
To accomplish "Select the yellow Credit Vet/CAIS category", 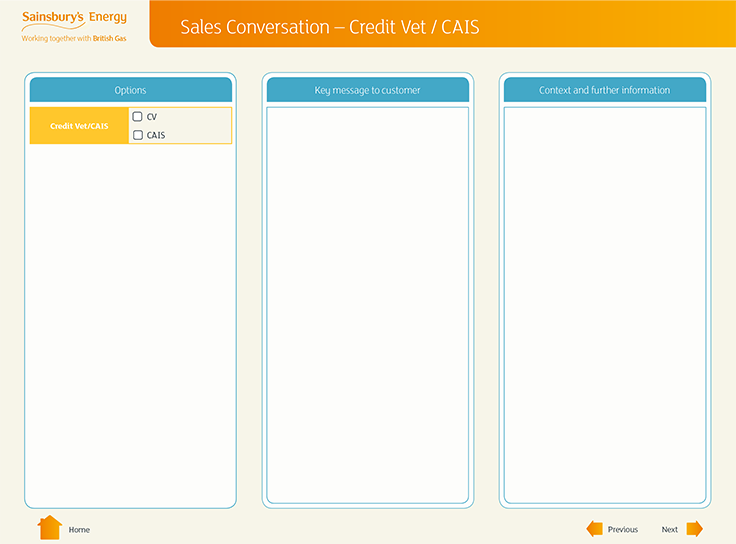I will coord(79,126).
